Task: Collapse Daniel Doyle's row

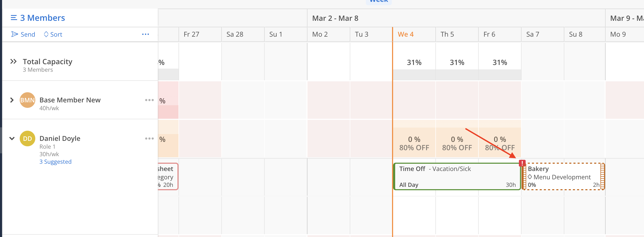Action: (x=12, y=139)
